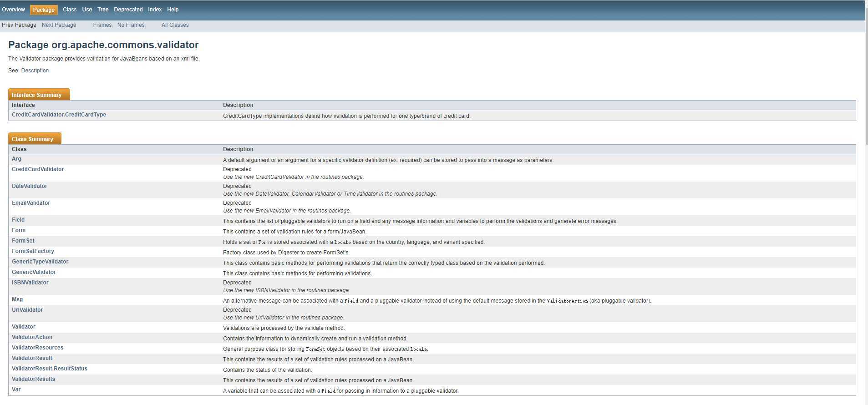Go to the Use page
This screenshot has height=405, width=868.
(87, 10)
